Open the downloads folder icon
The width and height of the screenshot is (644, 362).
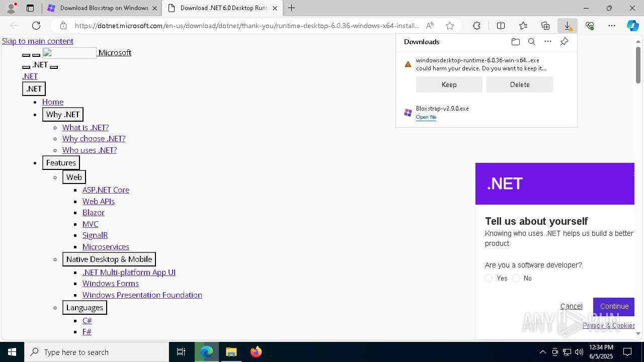[516, 42]
